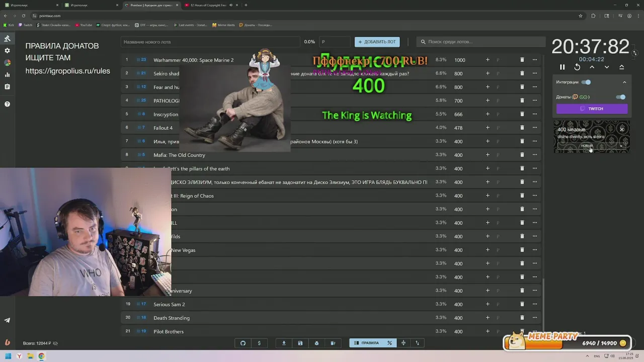Open the YouTube bookmark
Screen dimensions: 644x362
click(84, 25)
